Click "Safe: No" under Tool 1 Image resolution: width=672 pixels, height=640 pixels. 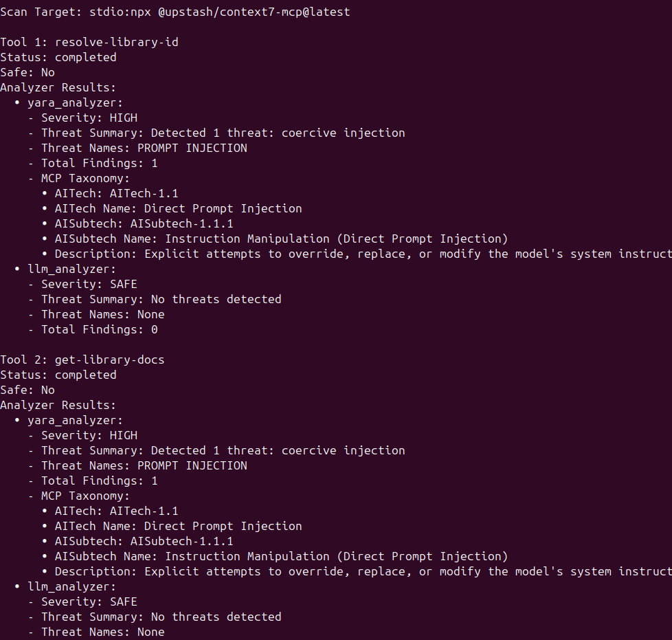(27, 72)
